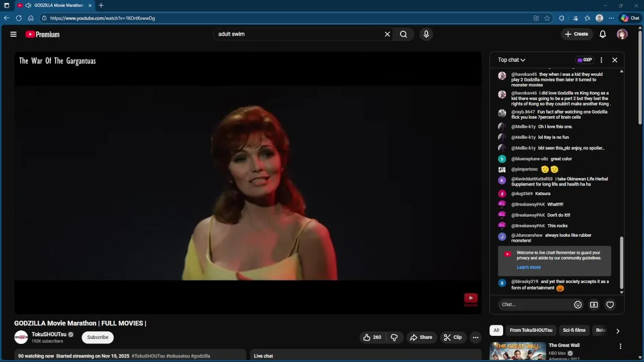This screenshot has width=644, height=362.
Task: View site information lock icon
Action: (x=44, y=18)
